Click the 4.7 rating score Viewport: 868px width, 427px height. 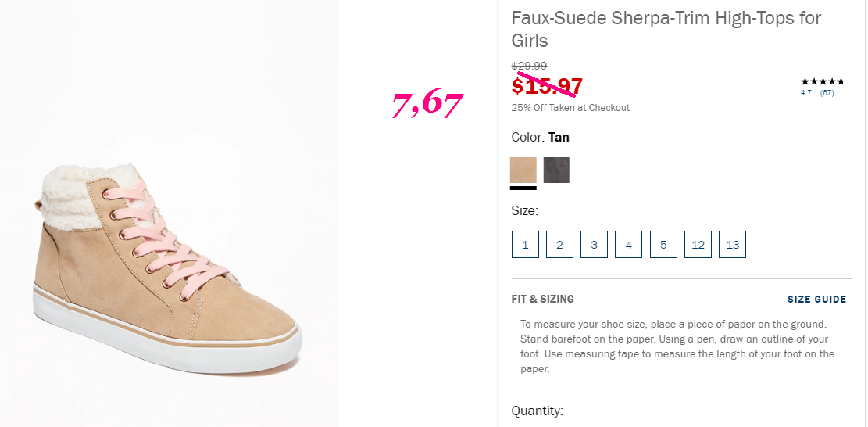coord(806,93)
